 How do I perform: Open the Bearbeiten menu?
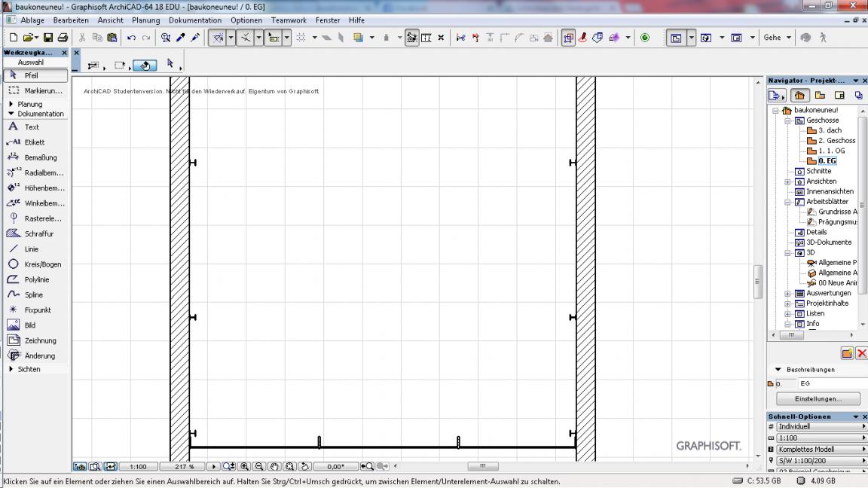[x=71, y=20]
